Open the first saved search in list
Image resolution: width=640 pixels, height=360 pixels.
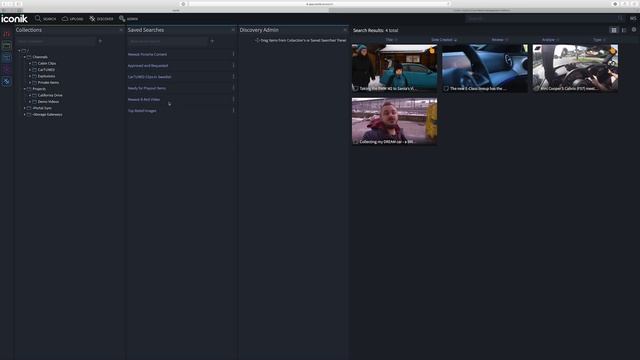coord(147,54)
